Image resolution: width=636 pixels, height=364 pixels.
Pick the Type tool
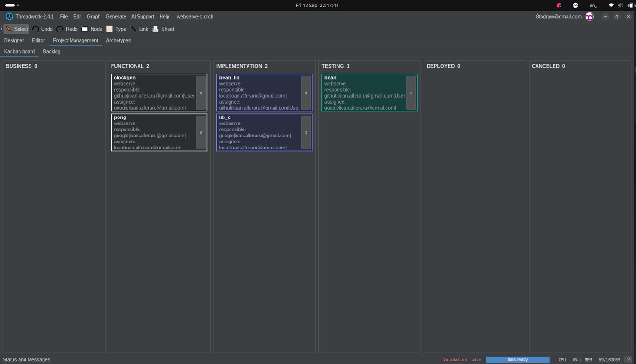point(116,29)
